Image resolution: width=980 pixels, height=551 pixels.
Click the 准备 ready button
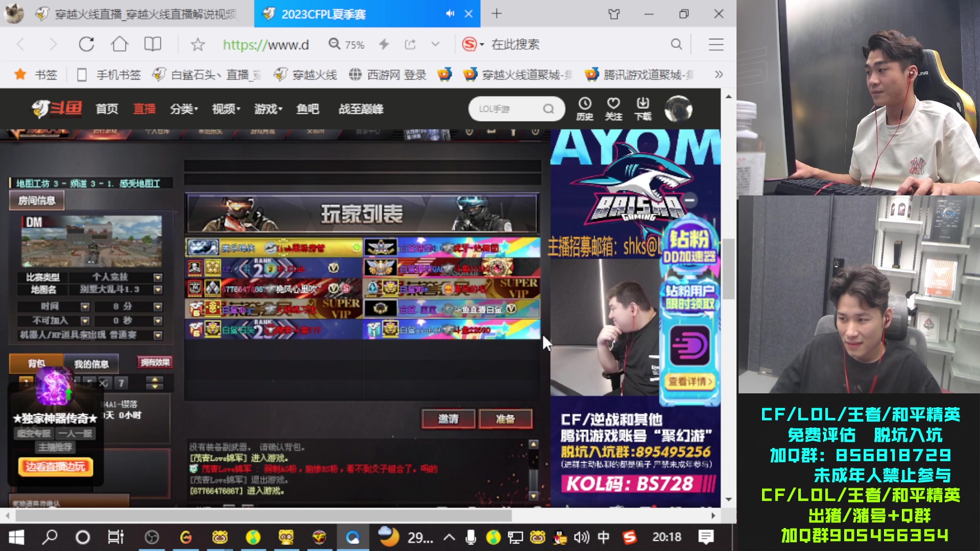[x=506, y=419]
